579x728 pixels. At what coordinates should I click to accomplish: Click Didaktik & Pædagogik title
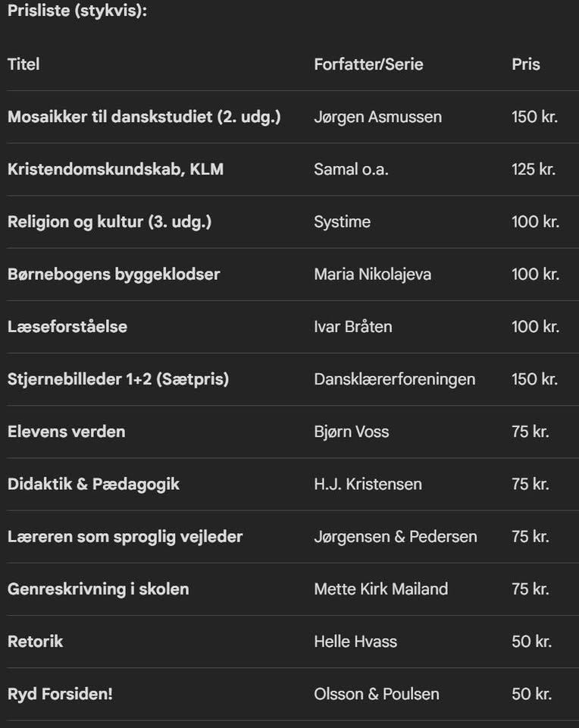[93, 484]
